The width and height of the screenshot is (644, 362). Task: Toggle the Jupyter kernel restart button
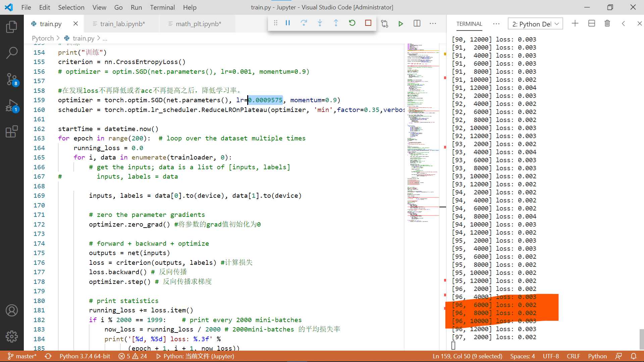352,23
